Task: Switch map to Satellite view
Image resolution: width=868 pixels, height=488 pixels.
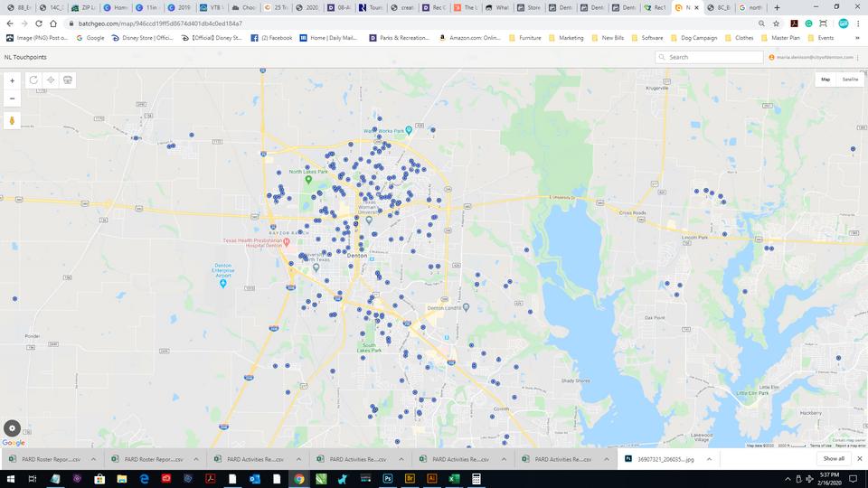Action: click(x=850, y=80)
